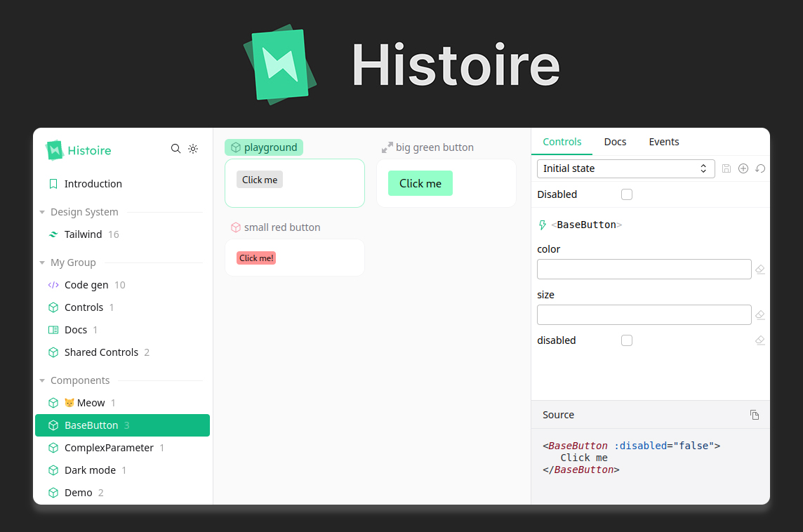
Task: Switch to the Events tab
Action: click(x=664, y=142)
